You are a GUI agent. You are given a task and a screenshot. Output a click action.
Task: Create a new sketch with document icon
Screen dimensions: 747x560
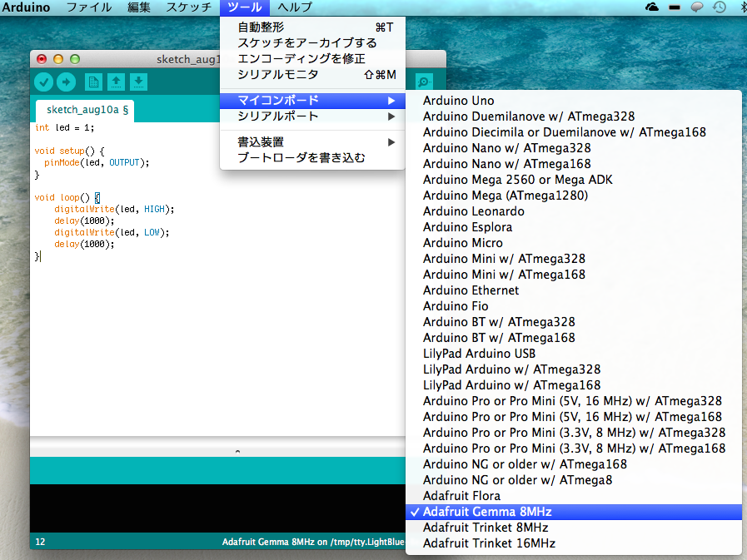(x=93, y=82)
